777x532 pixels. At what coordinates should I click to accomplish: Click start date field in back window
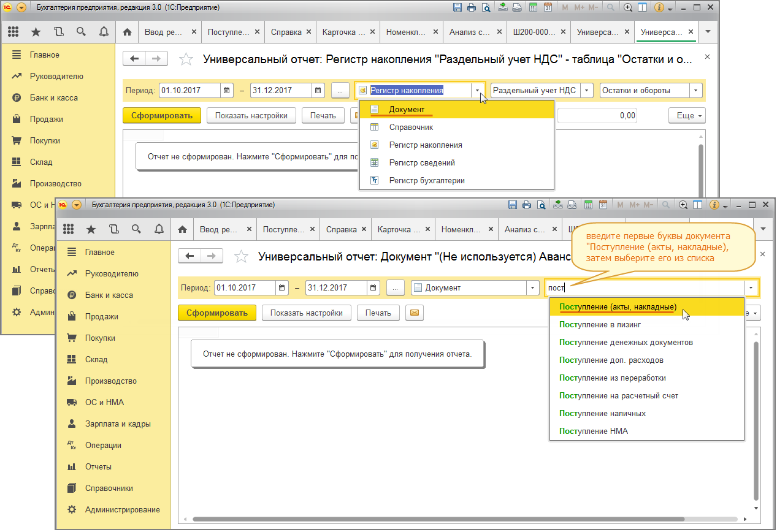coord(190,90)
